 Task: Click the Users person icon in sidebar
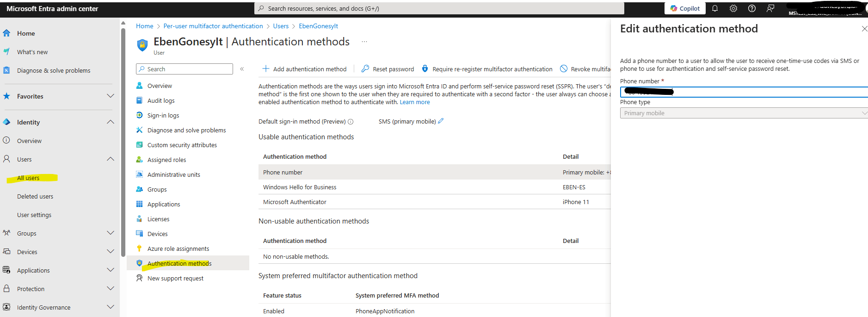point(6,159)
